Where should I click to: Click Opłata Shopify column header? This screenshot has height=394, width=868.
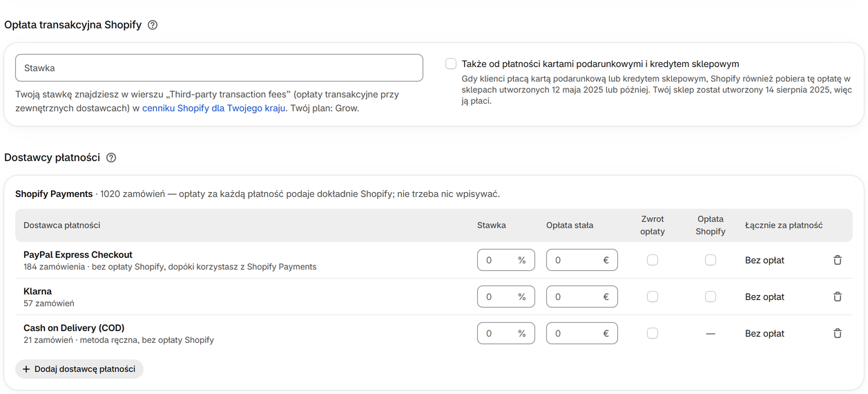711,225
